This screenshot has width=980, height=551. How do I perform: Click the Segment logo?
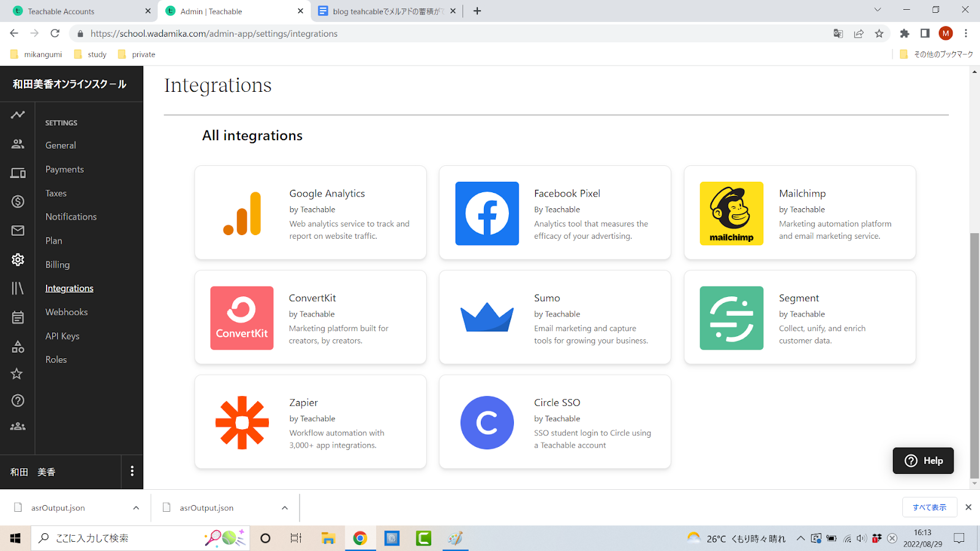732,318
